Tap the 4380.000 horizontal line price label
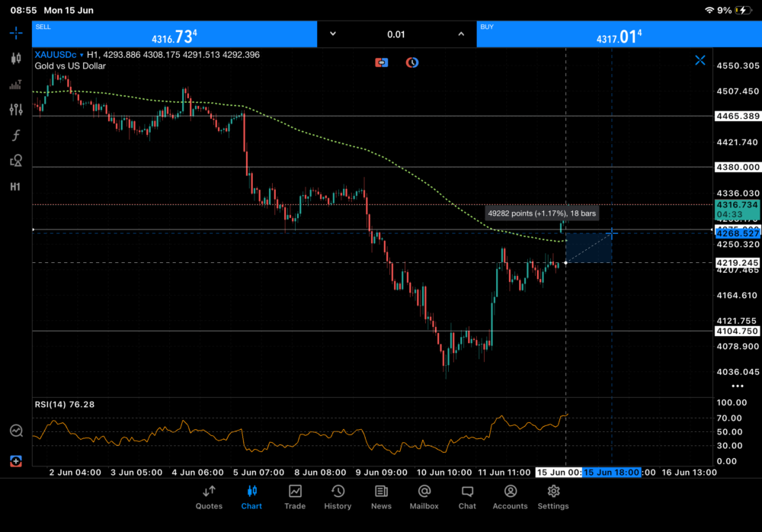Viewport: 762px width, 532px height. tap(738, 167)
